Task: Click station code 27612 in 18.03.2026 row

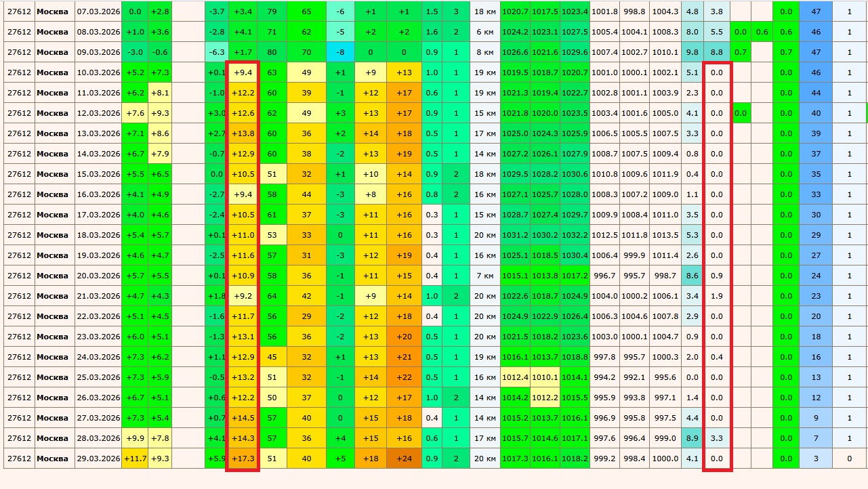Action: point(18,235)
